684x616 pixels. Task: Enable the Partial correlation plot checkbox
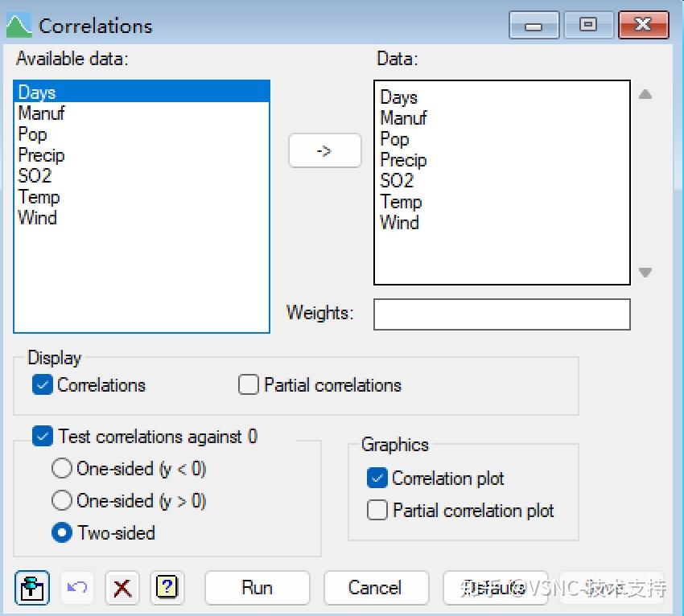(x=377, y=510)
